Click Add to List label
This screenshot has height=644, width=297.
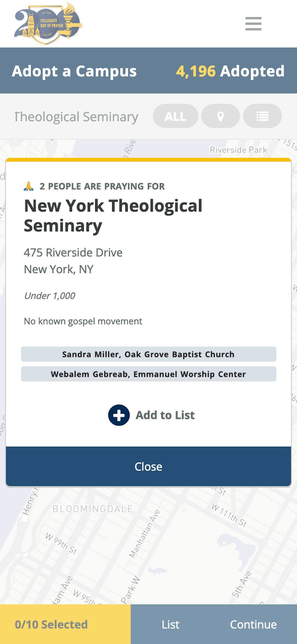(165, 415)
